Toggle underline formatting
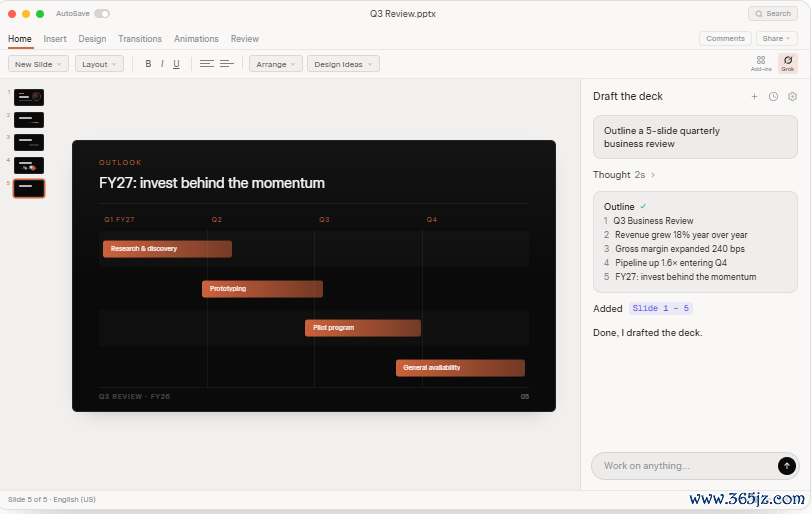 (x=176, y=64)
